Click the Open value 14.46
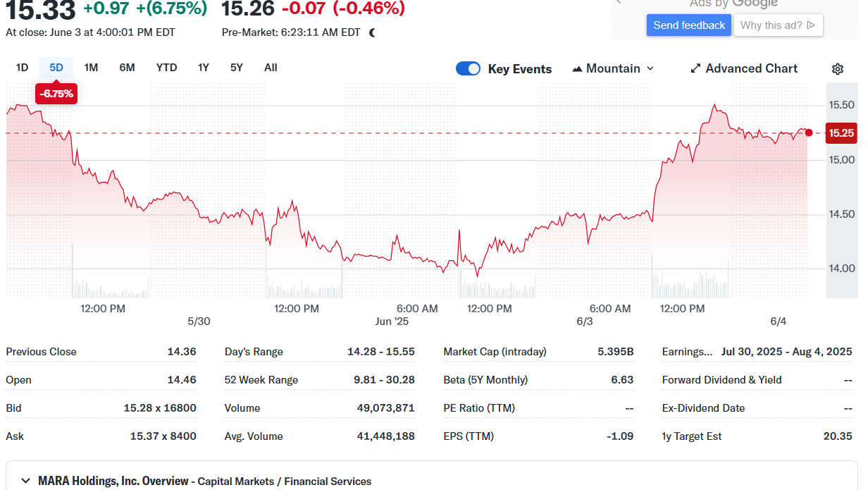This screenshot has height=490, width=868. tap(182, 380)
